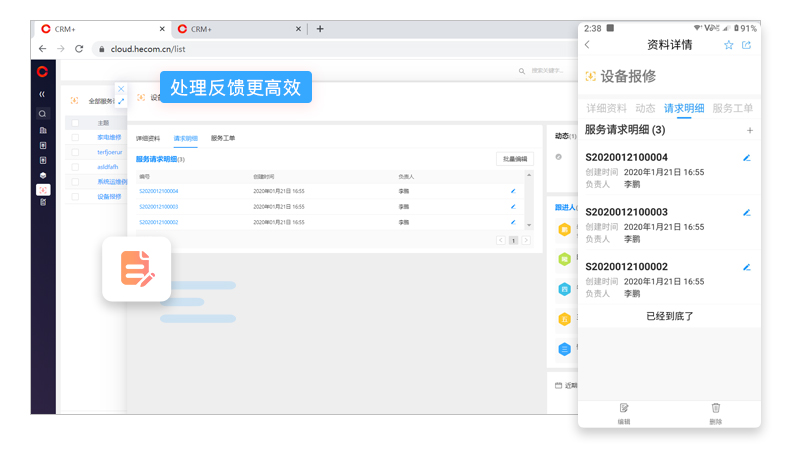Image resolution: width=792 pixels, height=459 pixels.
Task: Tap the star favorite icon in mobile header
Action: tap(729, 45)
